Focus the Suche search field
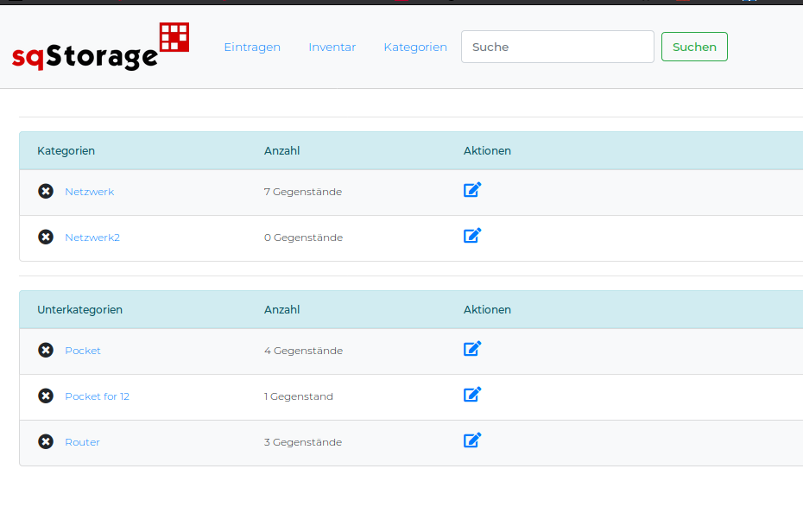803x532 pixels. 557,47
